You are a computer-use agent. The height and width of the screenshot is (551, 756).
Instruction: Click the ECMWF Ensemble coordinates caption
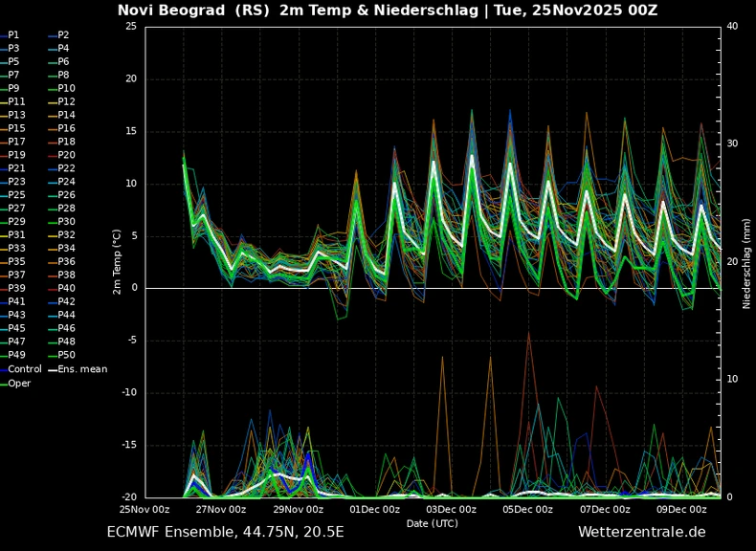tap(225, 532)
